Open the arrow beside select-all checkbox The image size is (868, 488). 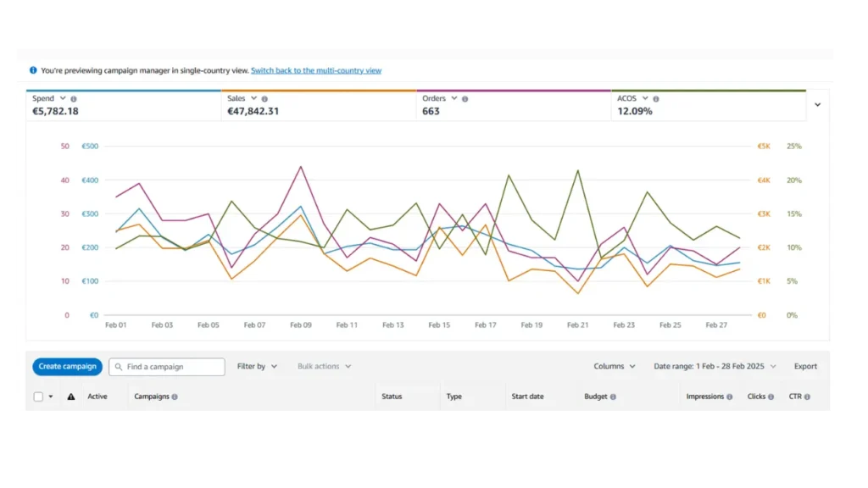[51, 396]
